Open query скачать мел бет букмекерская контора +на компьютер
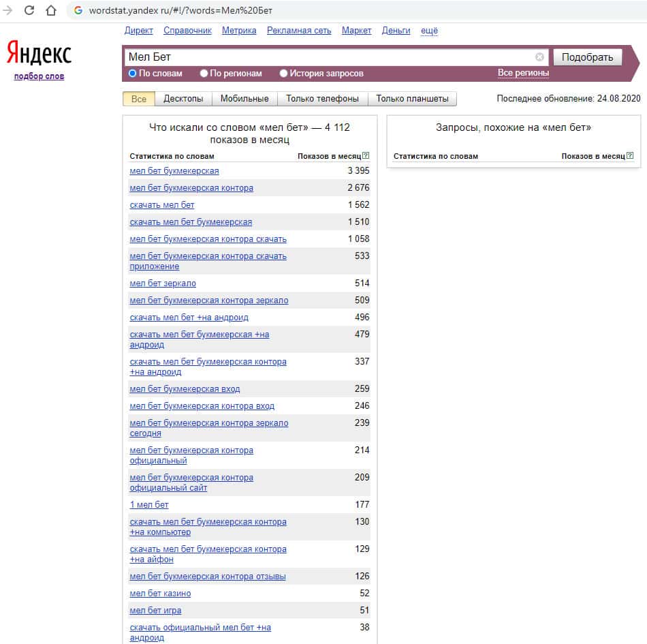This screenshot has width=647, height=644. (x=208, y=527)
